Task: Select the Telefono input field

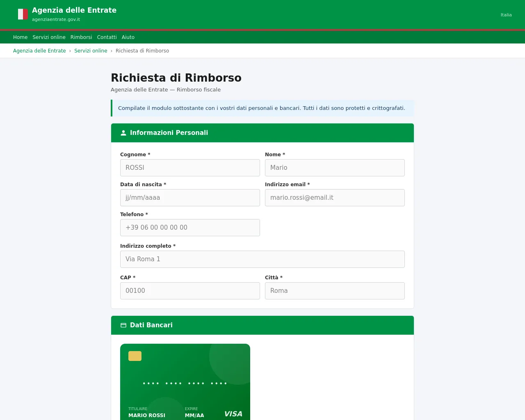Action: coord(190,228)
